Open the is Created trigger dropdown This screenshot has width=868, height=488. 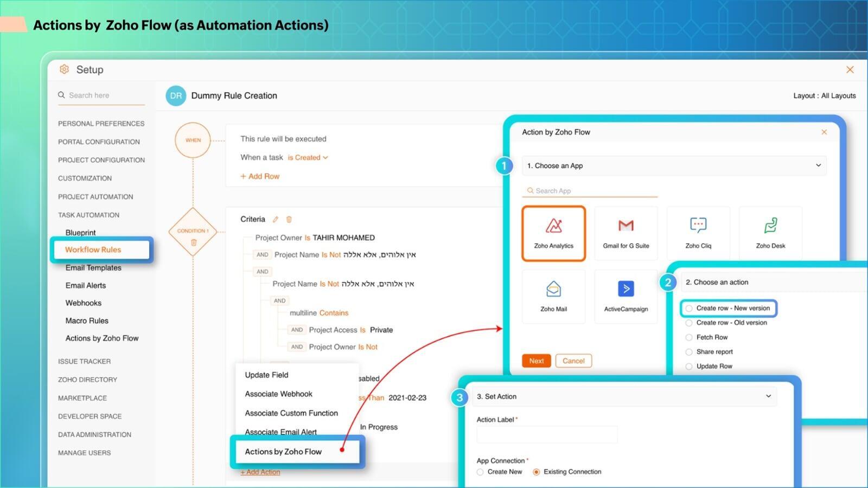pos(308,158)
